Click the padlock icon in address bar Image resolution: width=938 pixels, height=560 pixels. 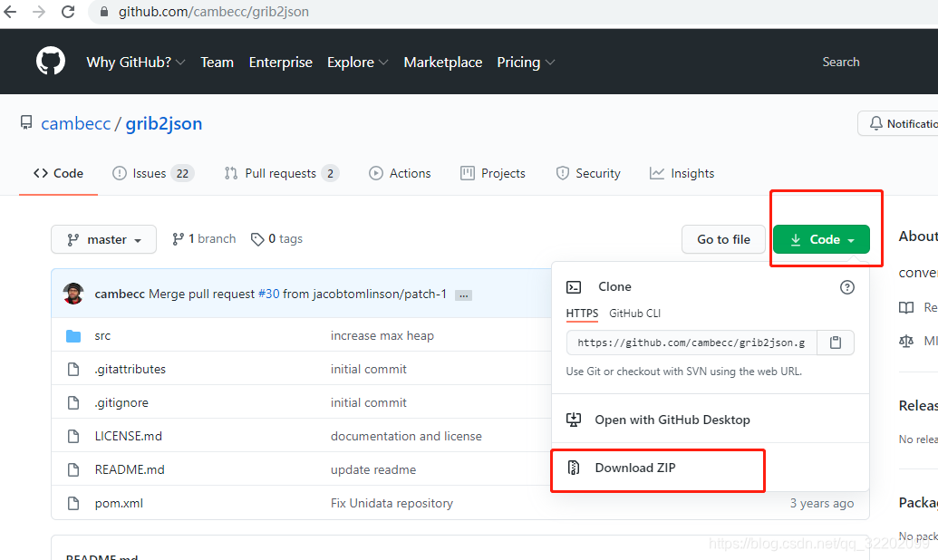click(x=104, y=12)
